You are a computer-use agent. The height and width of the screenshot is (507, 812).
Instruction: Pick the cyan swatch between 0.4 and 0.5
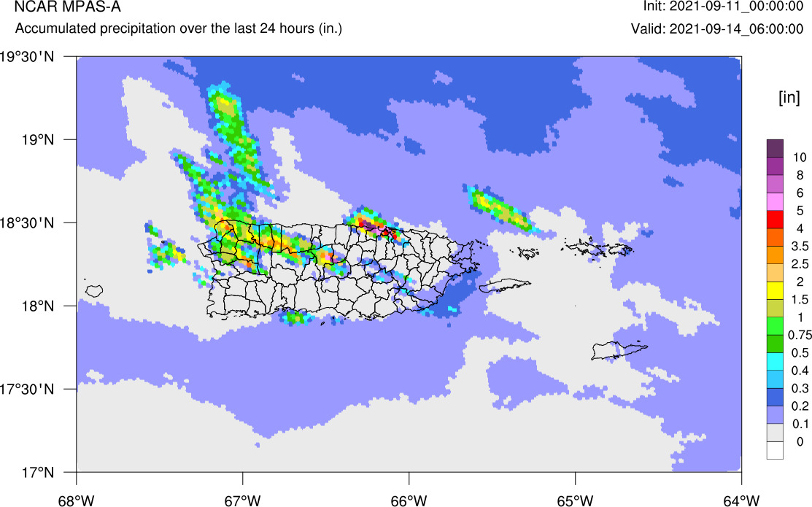775,362
